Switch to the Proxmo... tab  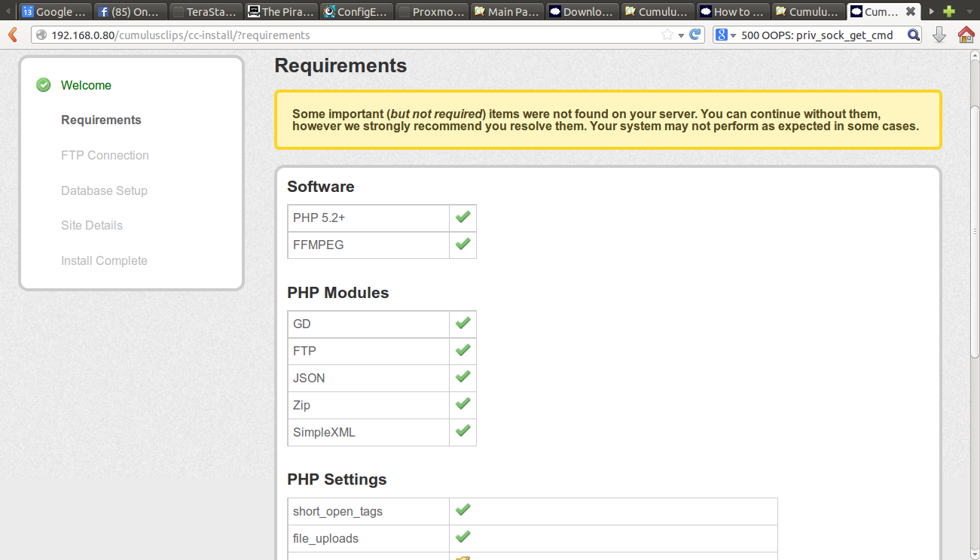click(432, 11)
